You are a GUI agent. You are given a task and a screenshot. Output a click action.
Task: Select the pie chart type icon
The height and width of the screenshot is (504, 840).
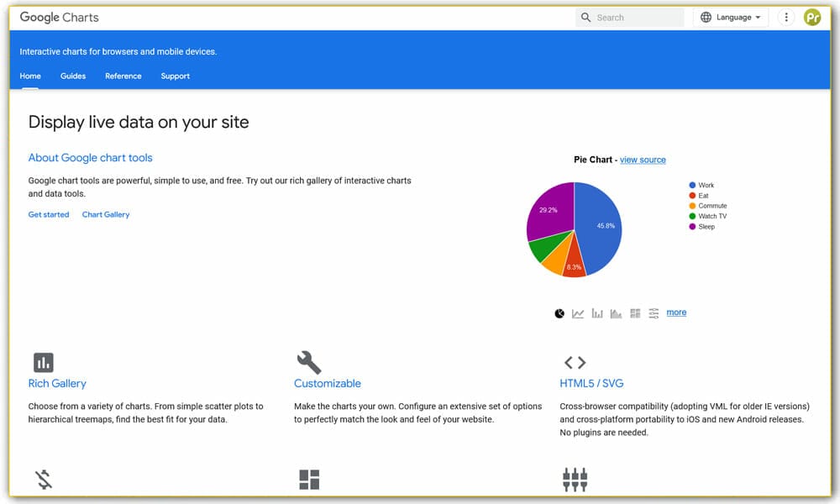[x=558, y=312]
